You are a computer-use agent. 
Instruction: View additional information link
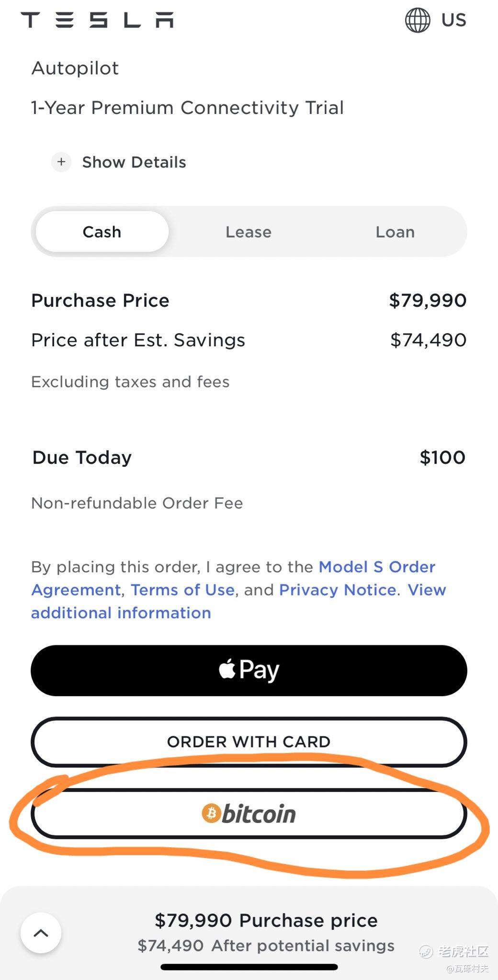[238, 601]
